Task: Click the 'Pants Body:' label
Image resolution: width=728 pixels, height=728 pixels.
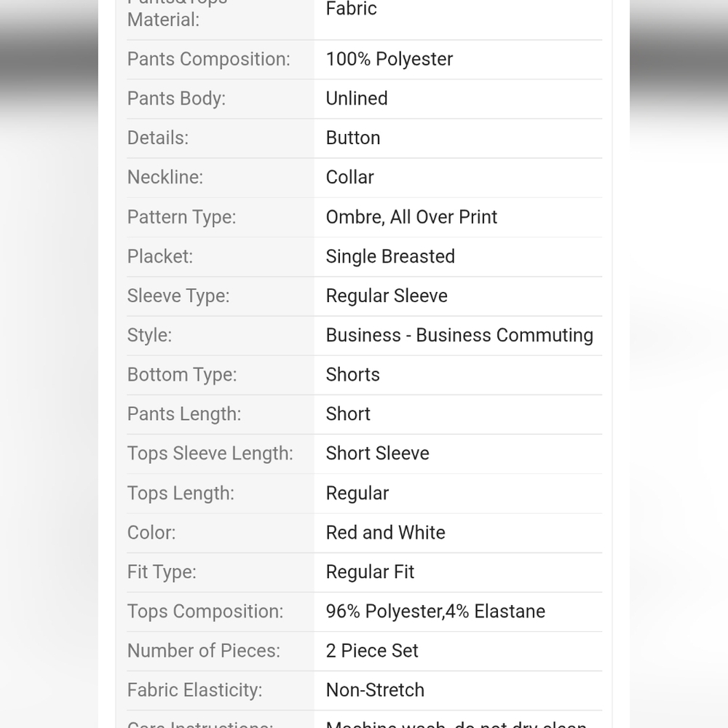Action: pyautogui.click(x=176, y=99)
